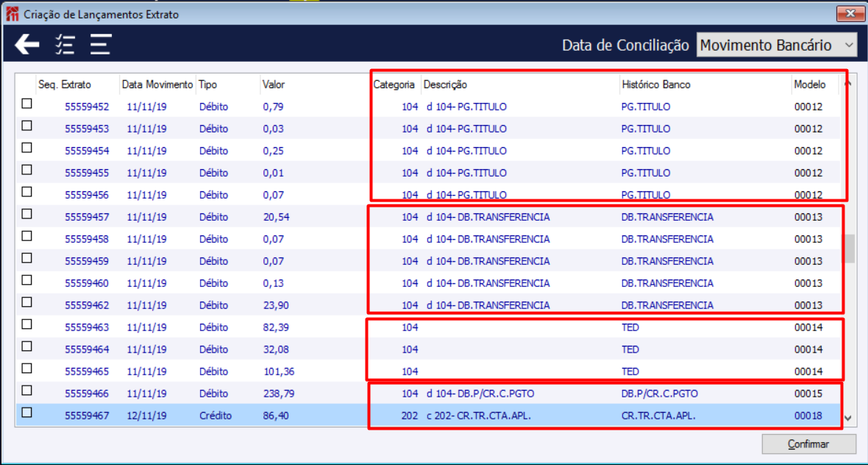Image resolution: width=868 pixels, height=465 pixels.
Task: Click the CR.TR.CTA.APL. history cell
Action: (658, 415)
